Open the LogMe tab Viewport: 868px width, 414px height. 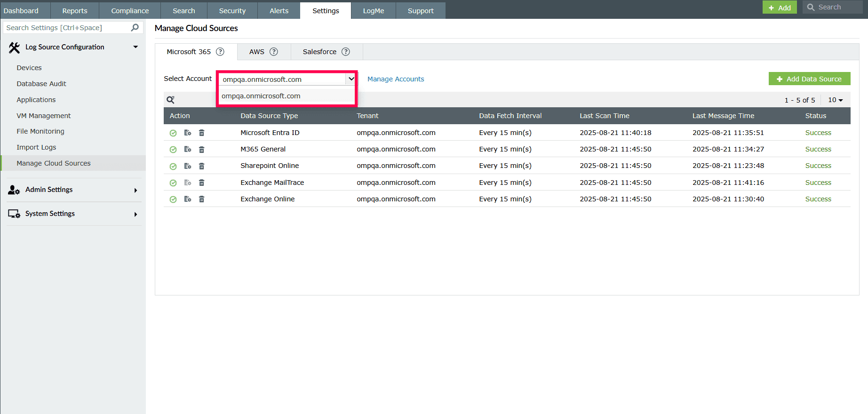pos(374,11)
